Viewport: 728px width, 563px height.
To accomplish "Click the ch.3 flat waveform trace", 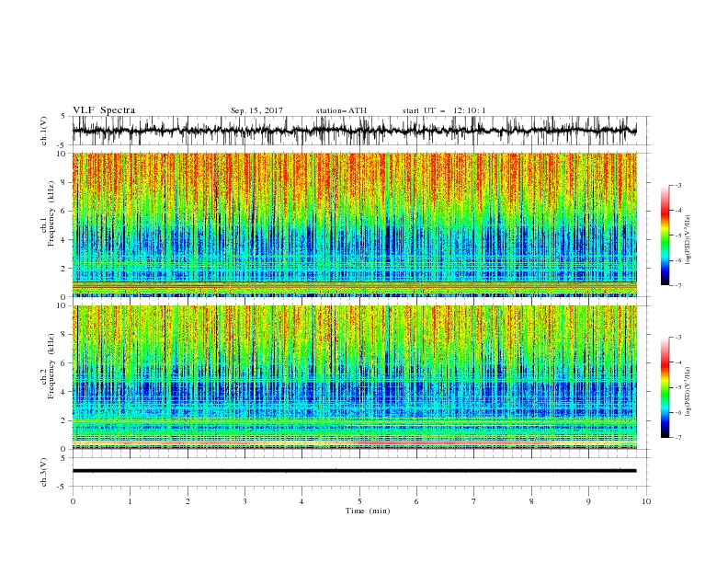I will pyautogui.click(x=355, y=471).
